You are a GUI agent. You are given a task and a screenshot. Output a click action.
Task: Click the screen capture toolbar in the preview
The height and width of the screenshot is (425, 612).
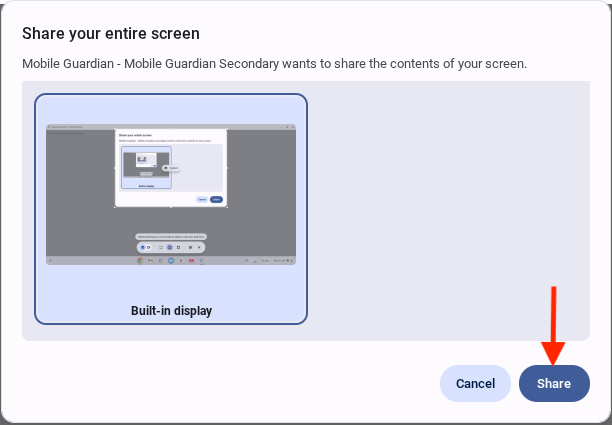171,246
